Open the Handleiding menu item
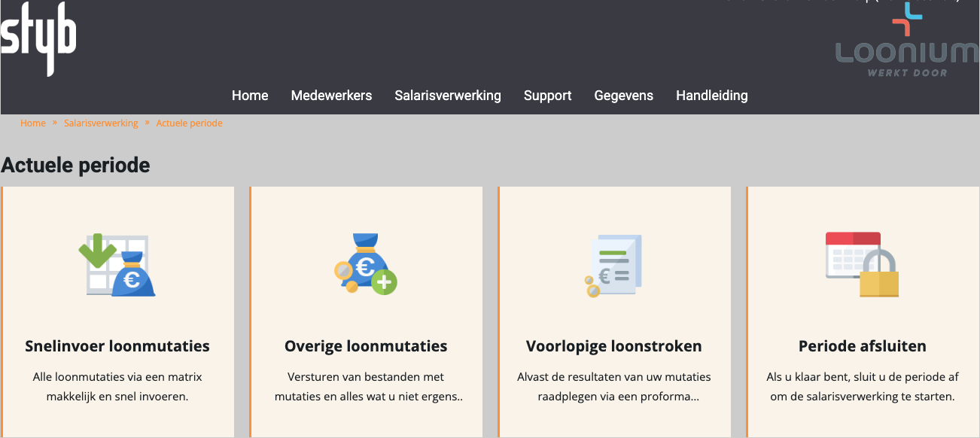This screenshot has height=438, width=980. [x=712, y=96]
